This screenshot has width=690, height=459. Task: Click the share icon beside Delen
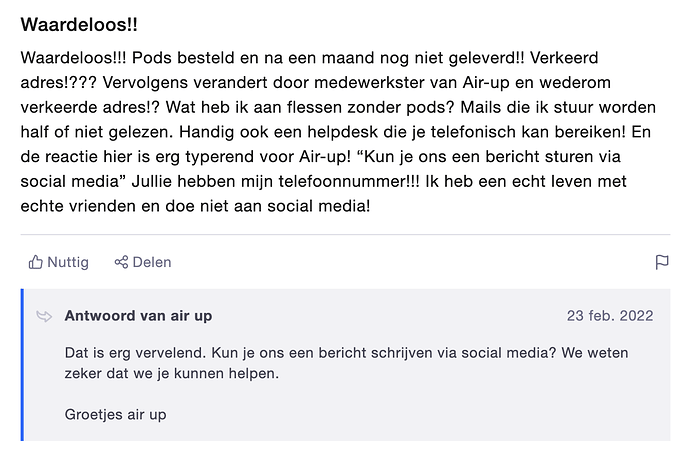click(x=121, y=262)
